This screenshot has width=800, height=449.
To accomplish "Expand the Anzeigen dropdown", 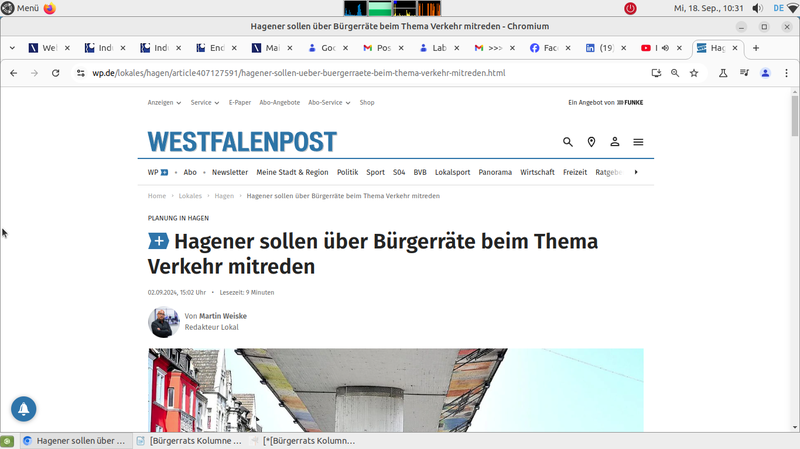I will coord(164,102).
